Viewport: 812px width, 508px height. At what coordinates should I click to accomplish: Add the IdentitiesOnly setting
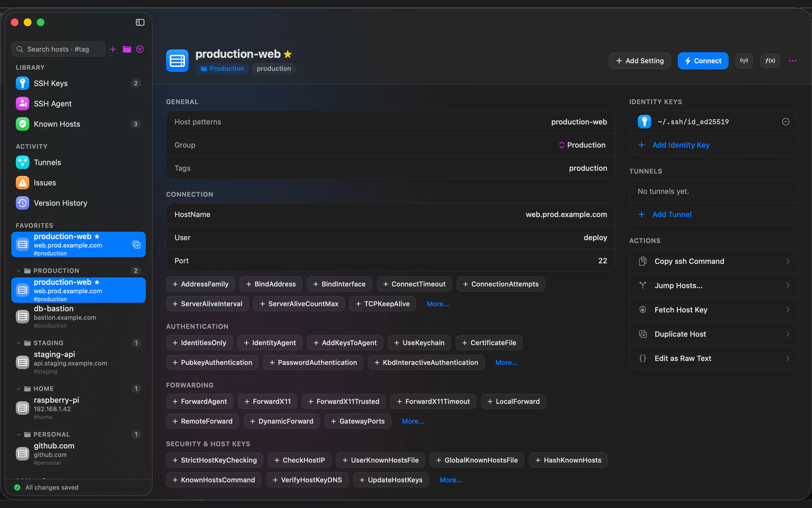[x=199, y=343]
